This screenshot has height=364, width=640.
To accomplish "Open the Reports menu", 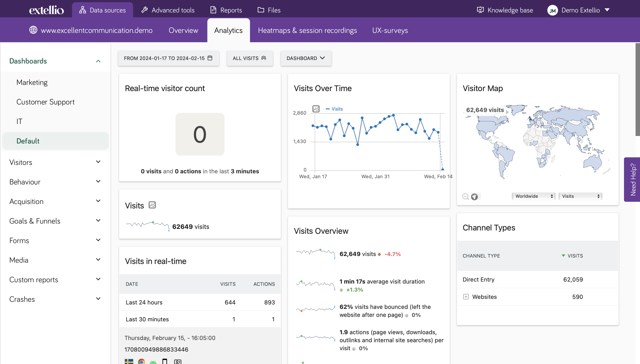I will (x=226, y=10).
